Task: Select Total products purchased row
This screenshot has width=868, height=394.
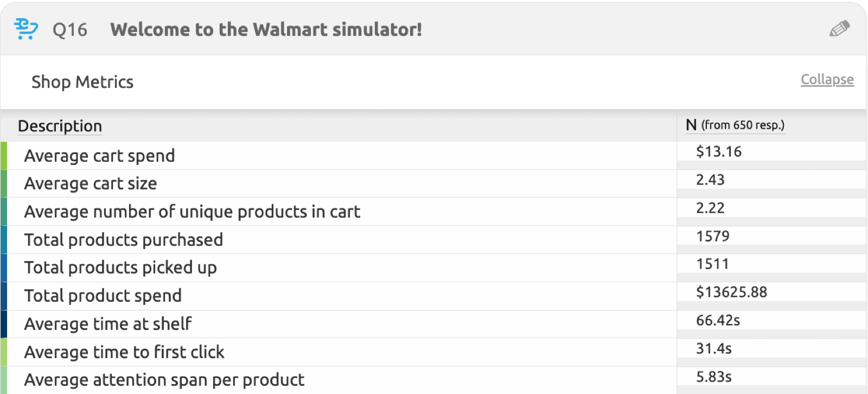Action: (x=123, y=240)
